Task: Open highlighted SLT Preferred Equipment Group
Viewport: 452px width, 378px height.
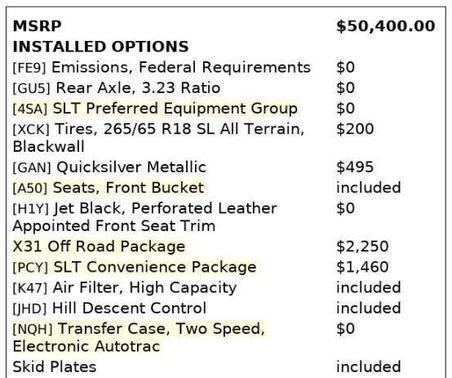Action: point(155,109)
